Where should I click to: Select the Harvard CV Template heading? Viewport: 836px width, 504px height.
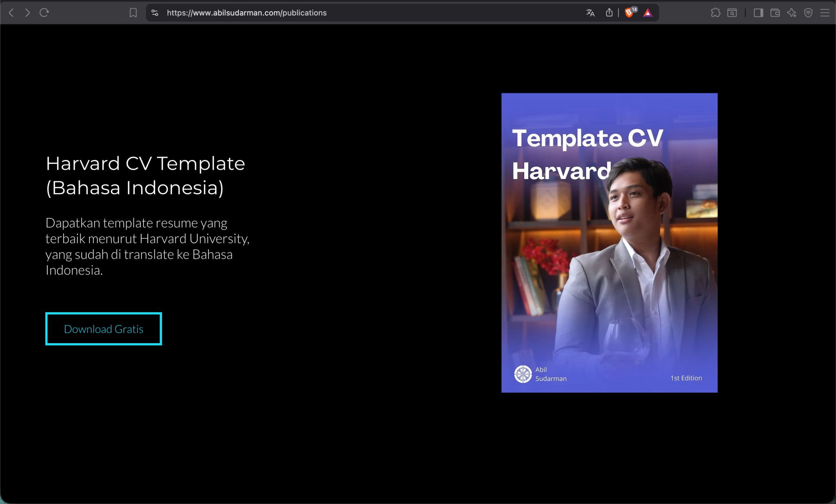145,175
